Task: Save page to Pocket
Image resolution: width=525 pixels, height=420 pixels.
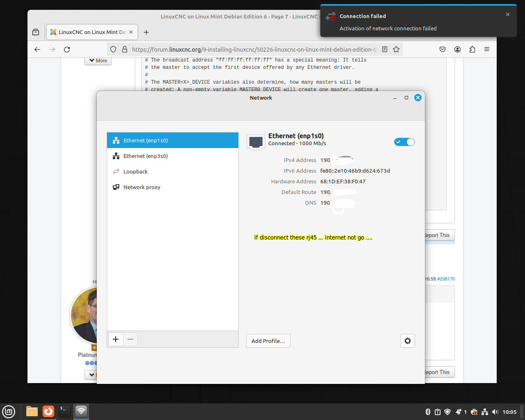Action: (443, 49)
